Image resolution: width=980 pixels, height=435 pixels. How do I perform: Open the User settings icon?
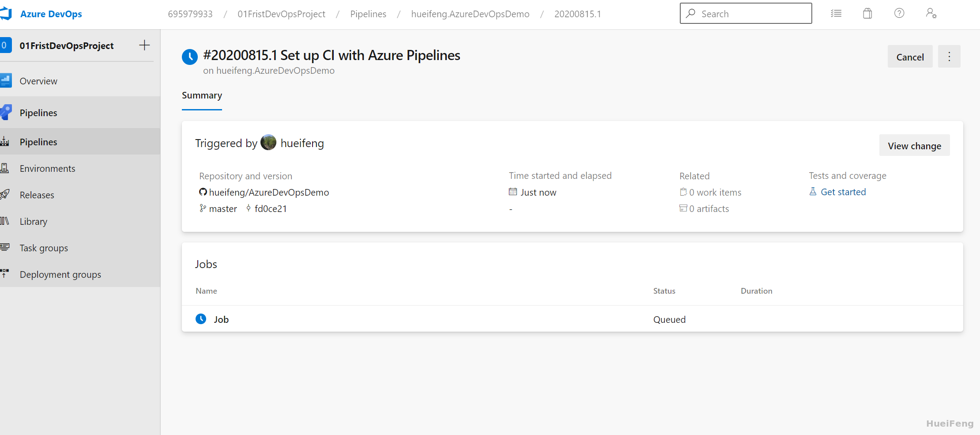pos(931,13)
